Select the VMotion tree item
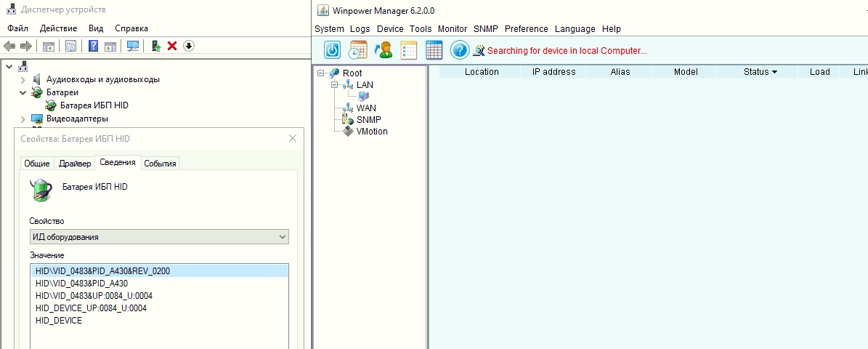Viewport: 868px width, 349px height. (x=371, y=132)
